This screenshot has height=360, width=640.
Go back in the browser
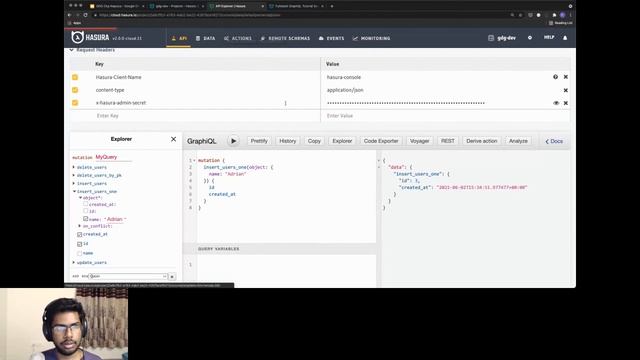point(69,15)
